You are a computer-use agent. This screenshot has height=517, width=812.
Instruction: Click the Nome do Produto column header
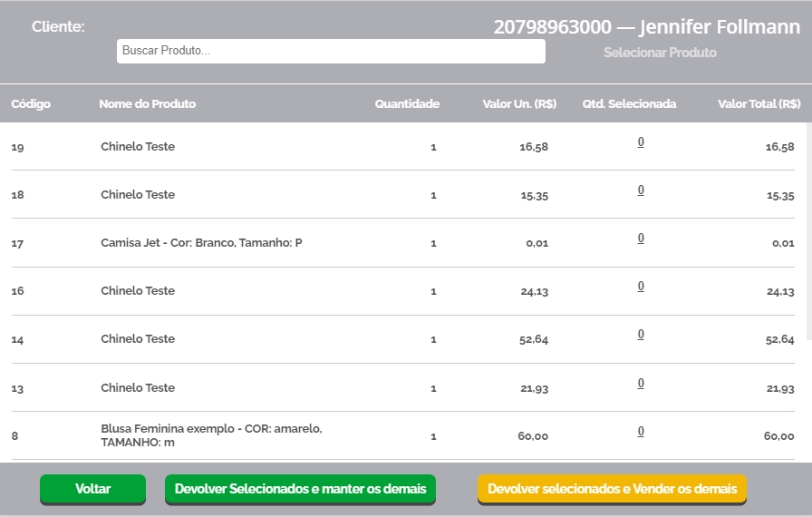click(x=147, y=104)
